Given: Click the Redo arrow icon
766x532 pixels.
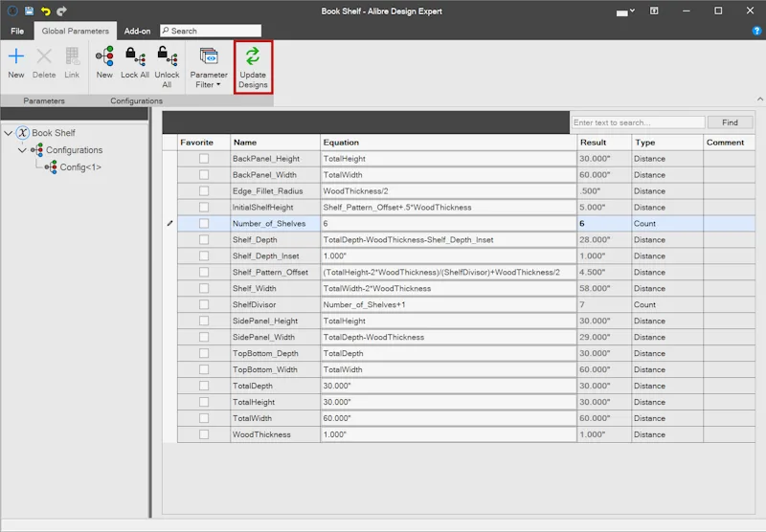Looking at the screenshot, I should 61,11.
